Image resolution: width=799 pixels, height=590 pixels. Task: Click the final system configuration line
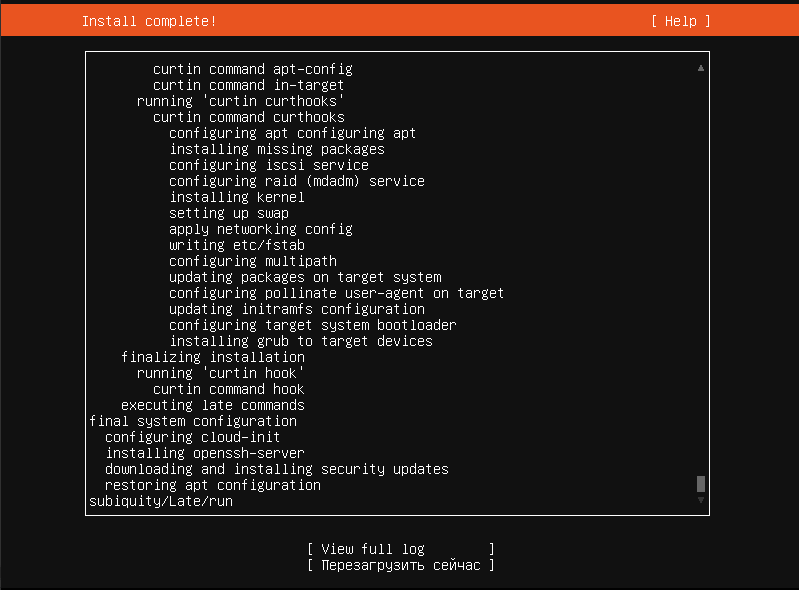point(192,421)
